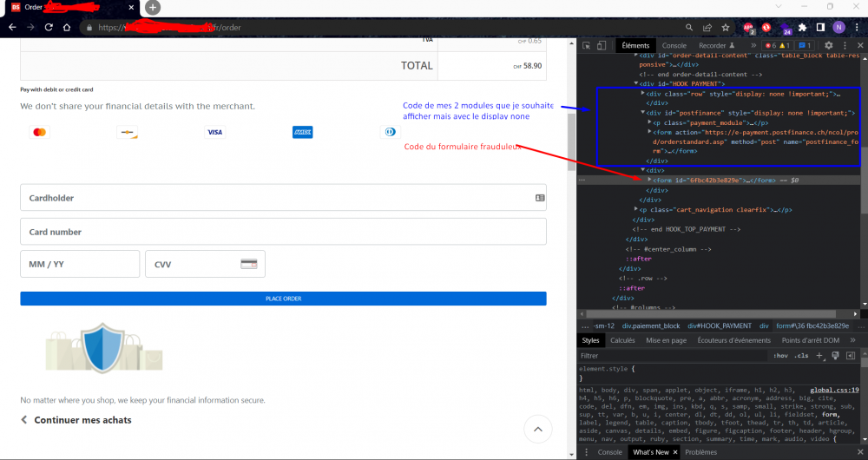
Task: Switch to the Éléments tab
Action: (x=635, y=45)
